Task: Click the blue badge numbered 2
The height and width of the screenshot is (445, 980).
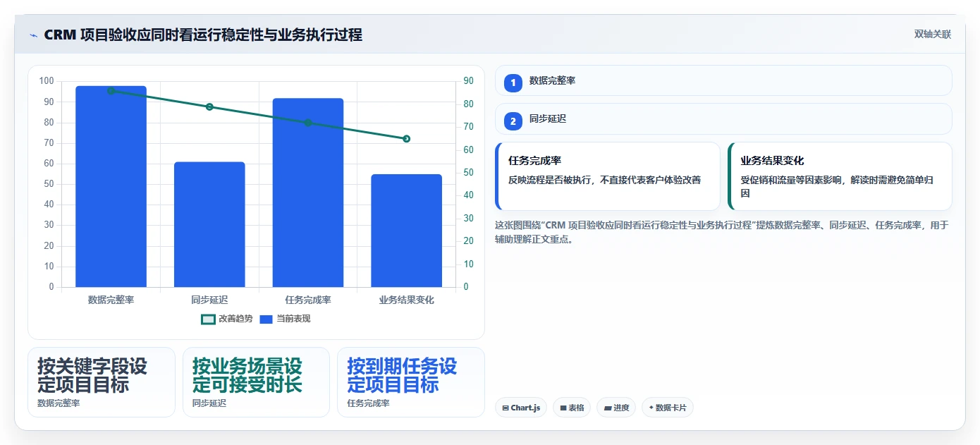Action: tap(513, 121)
